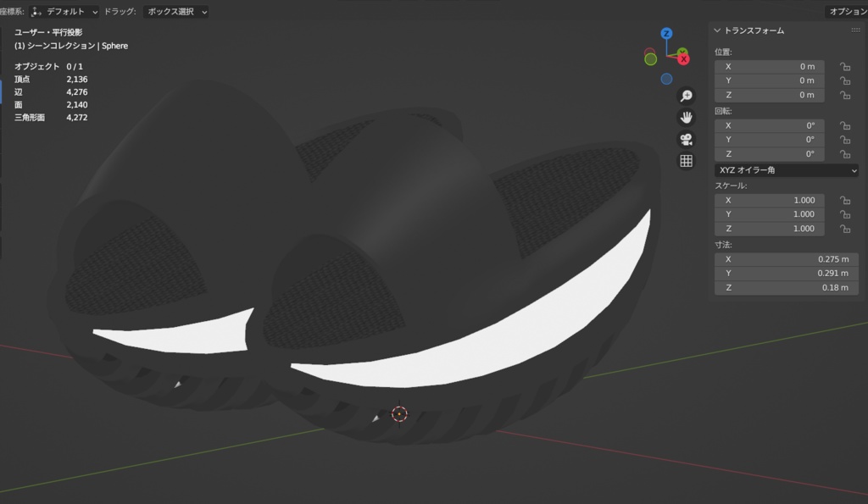The width and height of the screenshot is (868, 504).
Task: Click the dimension X field 0.275 m
Action: tap(786, 259)
